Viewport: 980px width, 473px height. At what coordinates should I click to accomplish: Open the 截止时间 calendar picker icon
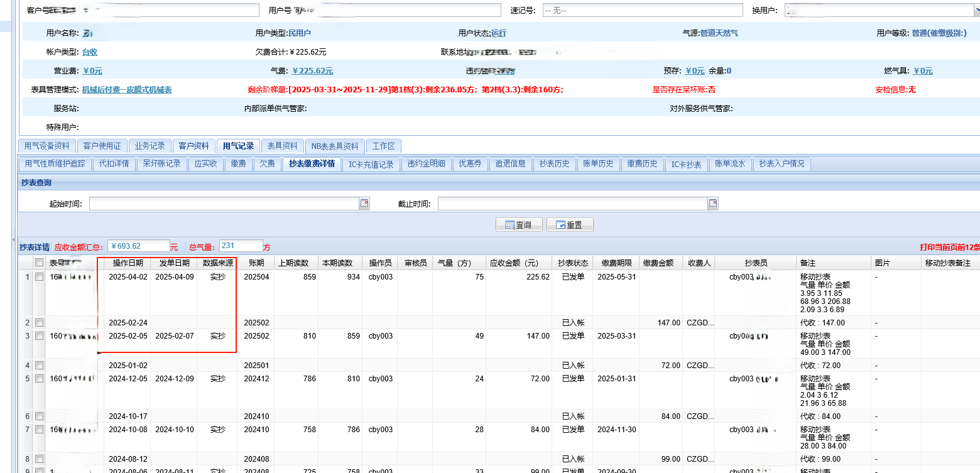713,204
